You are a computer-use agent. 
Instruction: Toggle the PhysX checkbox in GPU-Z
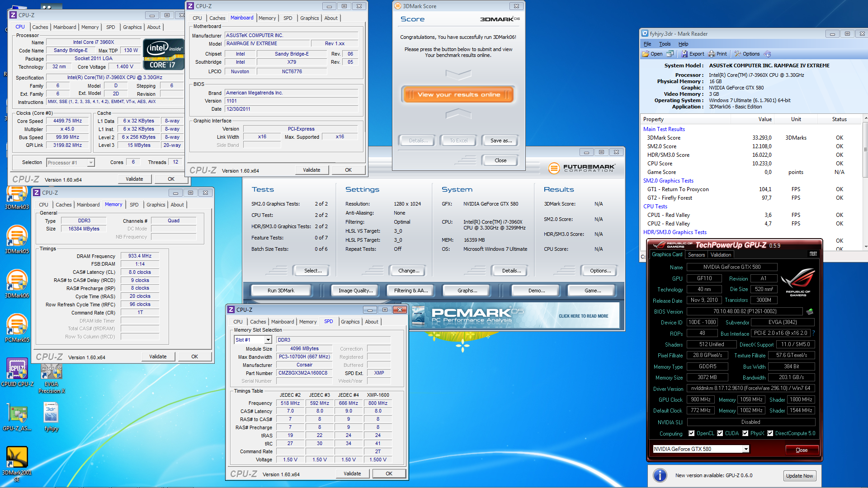[745, 433]
